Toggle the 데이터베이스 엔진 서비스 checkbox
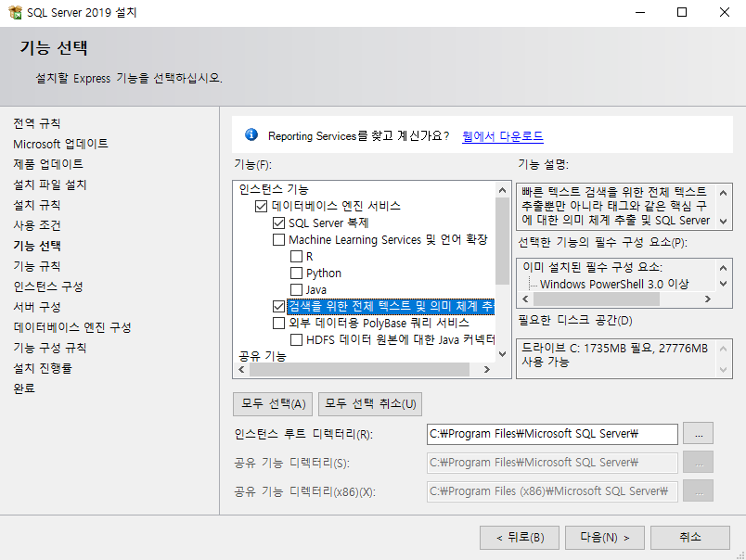This screenshot has width=746, height=560. coord(262,207)
